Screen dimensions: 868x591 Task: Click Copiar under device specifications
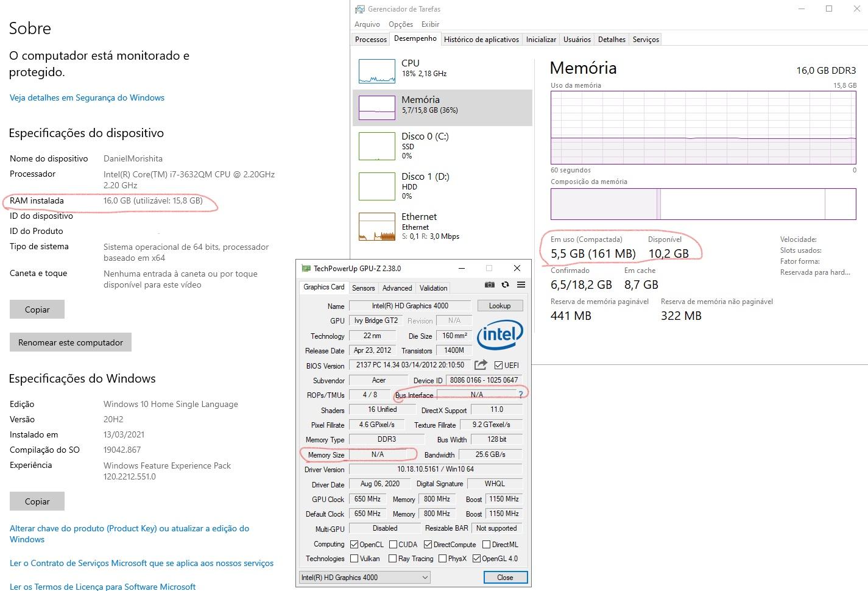(37, 310)
